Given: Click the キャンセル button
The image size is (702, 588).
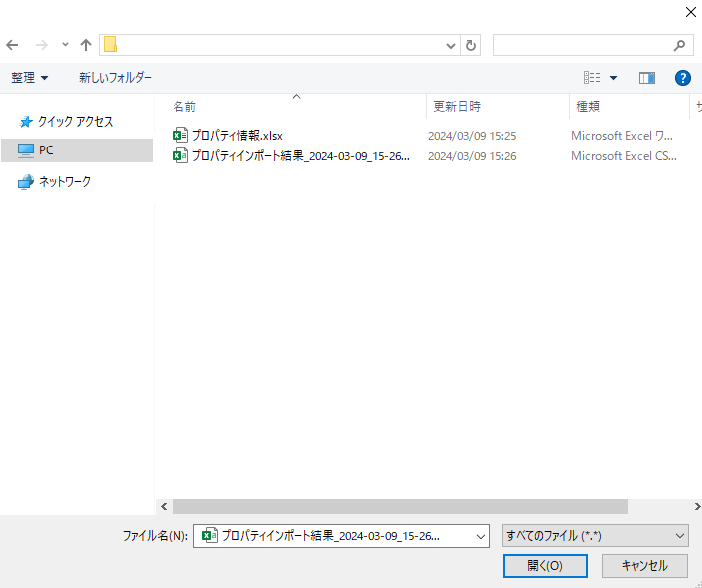Looking at the screenshot, I should (x=644, y=565).
